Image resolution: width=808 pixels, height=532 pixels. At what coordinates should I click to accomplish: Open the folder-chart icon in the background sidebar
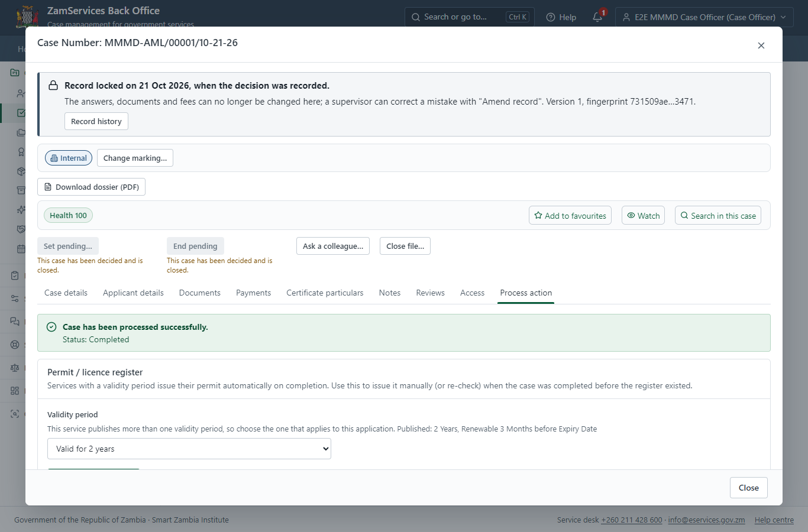tap(15, 73)
